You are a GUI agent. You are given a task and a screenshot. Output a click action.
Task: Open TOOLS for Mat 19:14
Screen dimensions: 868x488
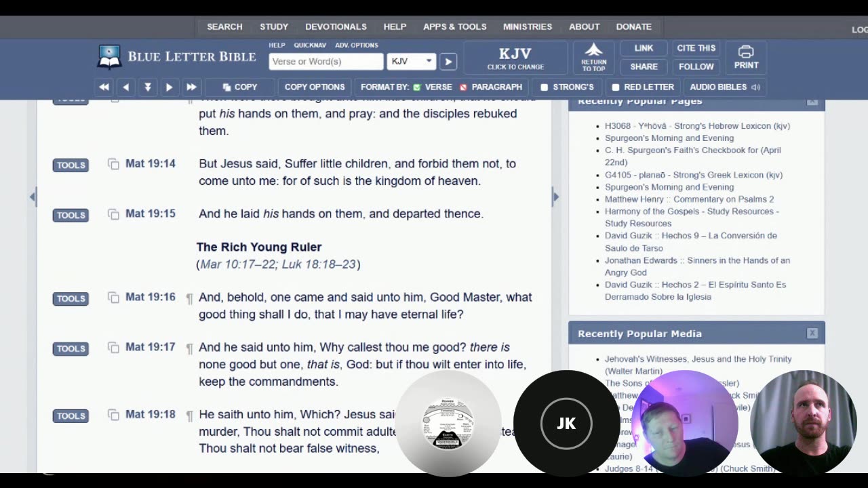pos(71,165)
